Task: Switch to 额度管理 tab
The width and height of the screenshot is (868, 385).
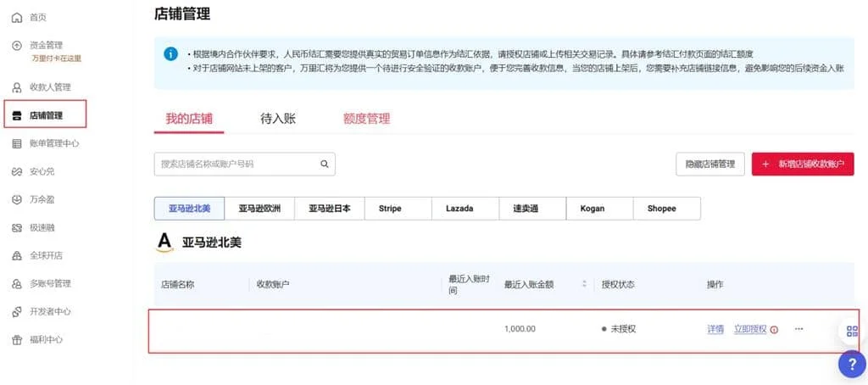Action: click(366, 119)
